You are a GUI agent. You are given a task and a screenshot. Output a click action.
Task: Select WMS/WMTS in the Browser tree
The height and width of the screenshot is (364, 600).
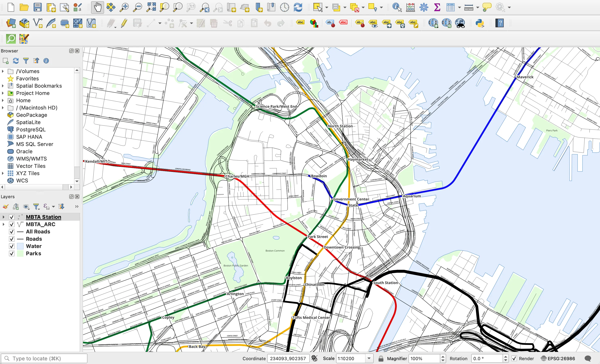click(x=31, y=159)
